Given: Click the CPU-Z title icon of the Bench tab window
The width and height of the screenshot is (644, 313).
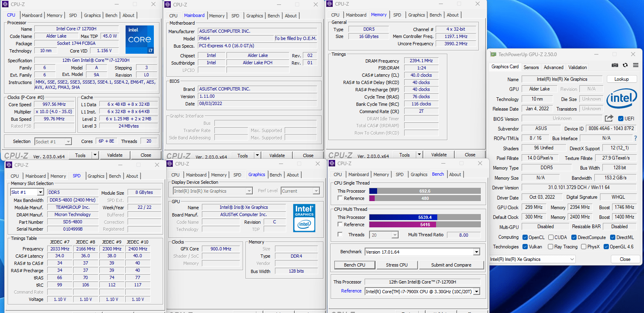Looking at the screenshot, I should (332, 163).
